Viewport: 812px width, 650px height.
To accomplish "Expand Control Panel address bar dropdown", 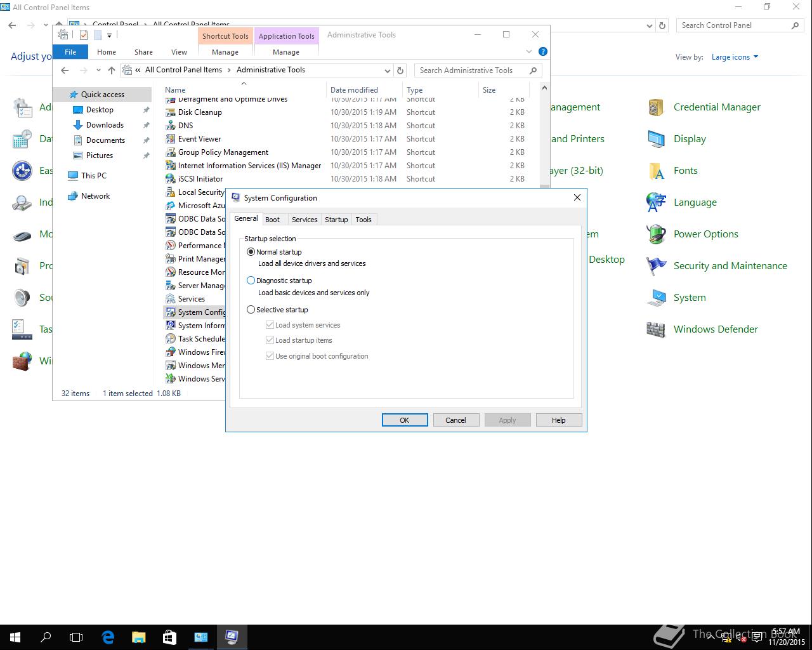I will tap(649, 26).
